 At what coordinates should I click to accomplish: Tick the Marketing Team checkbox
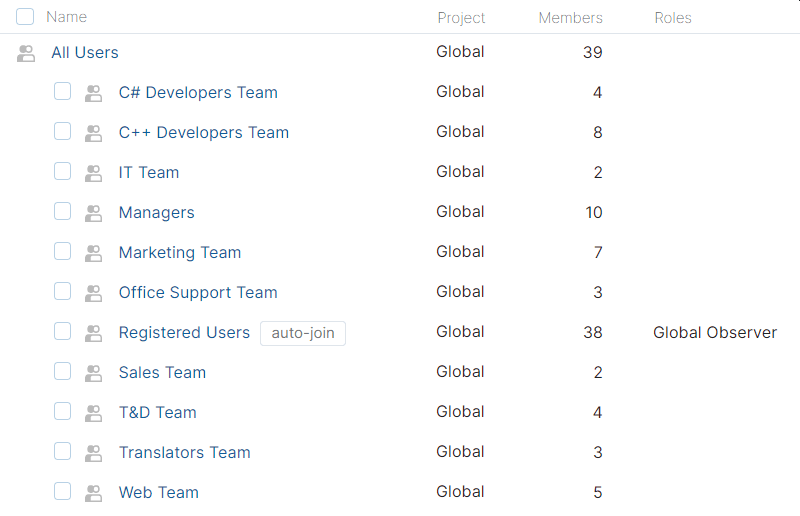pos(62,251)
